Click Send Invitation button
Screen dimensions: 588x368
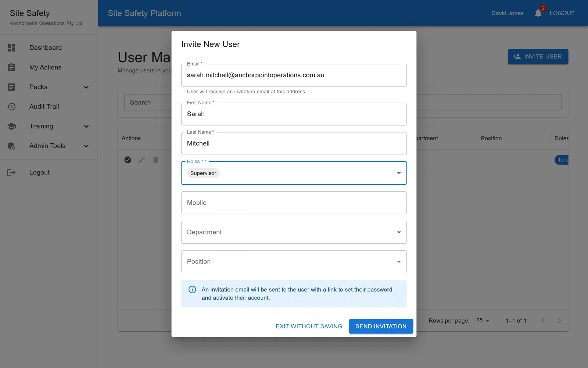pos(381,326)
